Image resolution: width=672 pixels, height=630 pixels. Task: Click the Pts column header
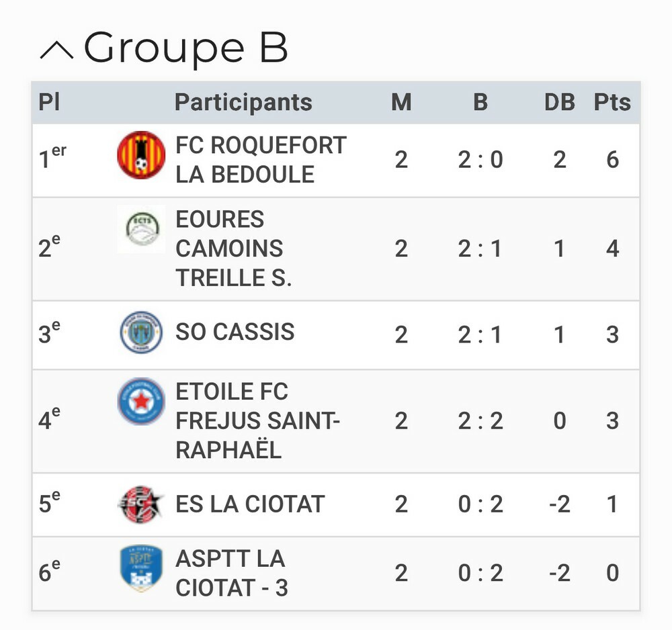612,103
